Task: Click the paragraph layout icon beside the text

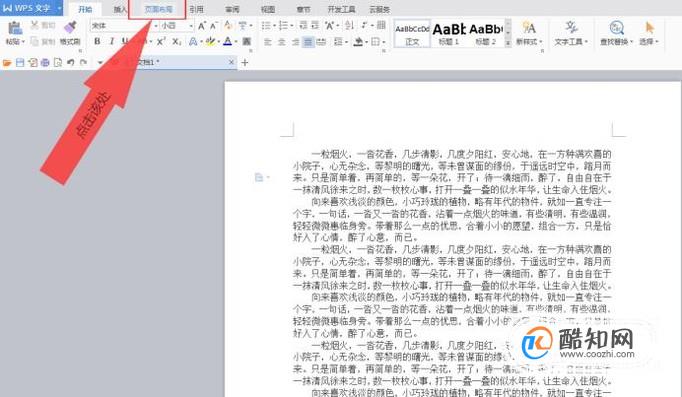Action: pos(259,177)
